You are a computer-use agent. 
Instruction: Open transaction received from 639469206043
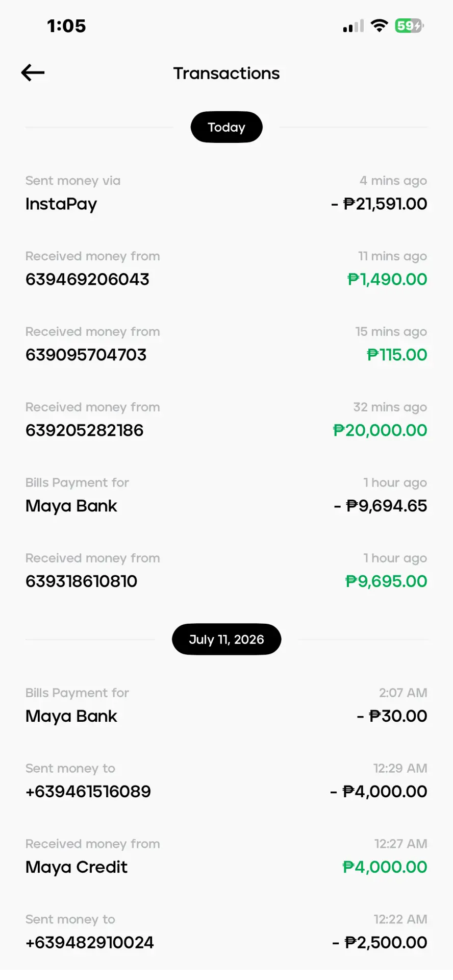pos(226,269)
